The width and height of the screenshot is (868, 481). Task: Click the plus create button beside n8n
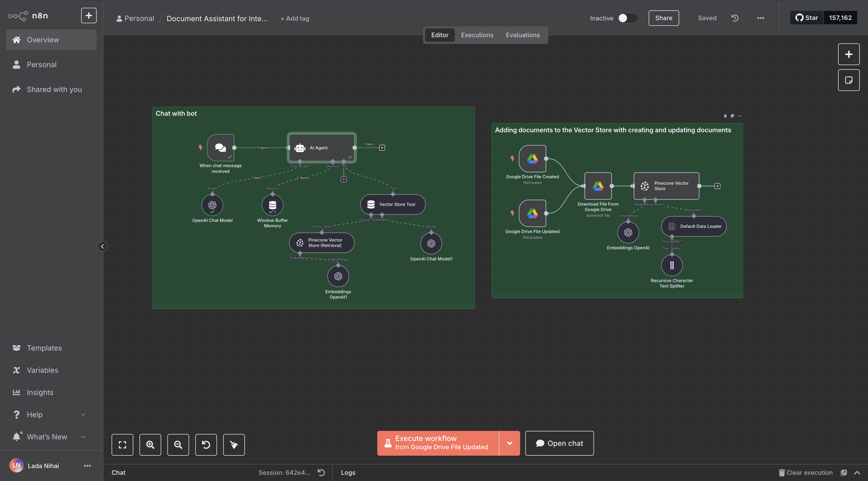tap(89, 15)
